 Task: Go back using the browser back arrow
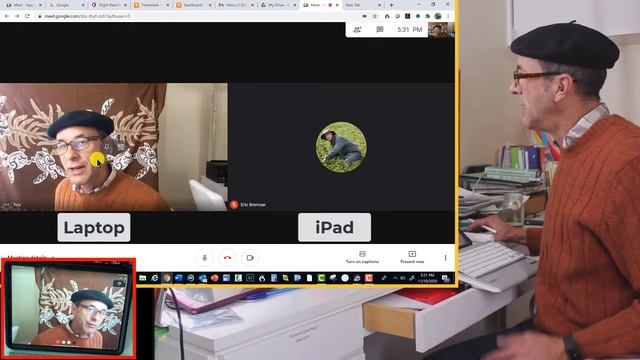point(7,16)
